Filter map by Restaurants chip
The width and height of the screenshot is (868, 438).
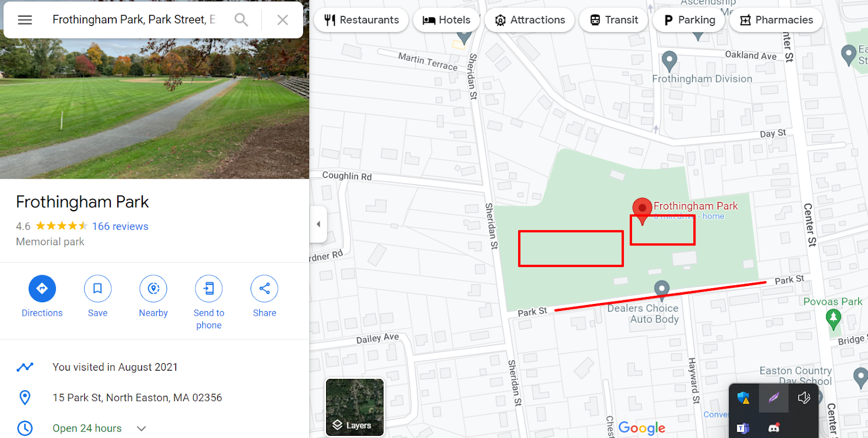click(361, 20)
